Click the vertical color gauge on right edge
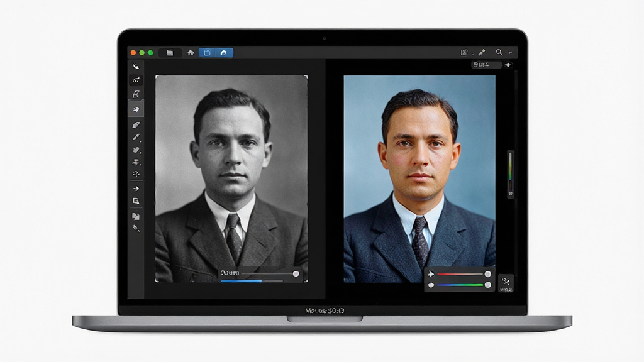 (x=511, y=175)
